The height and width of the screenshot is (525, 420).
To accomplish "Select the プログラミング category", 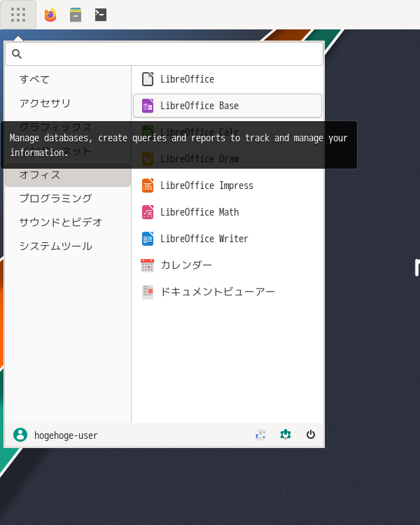I will 68,199.
